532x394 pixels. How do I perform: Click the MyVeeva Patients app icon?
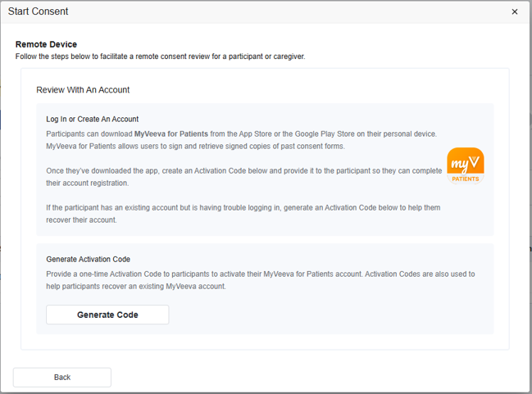pos(465,165)
